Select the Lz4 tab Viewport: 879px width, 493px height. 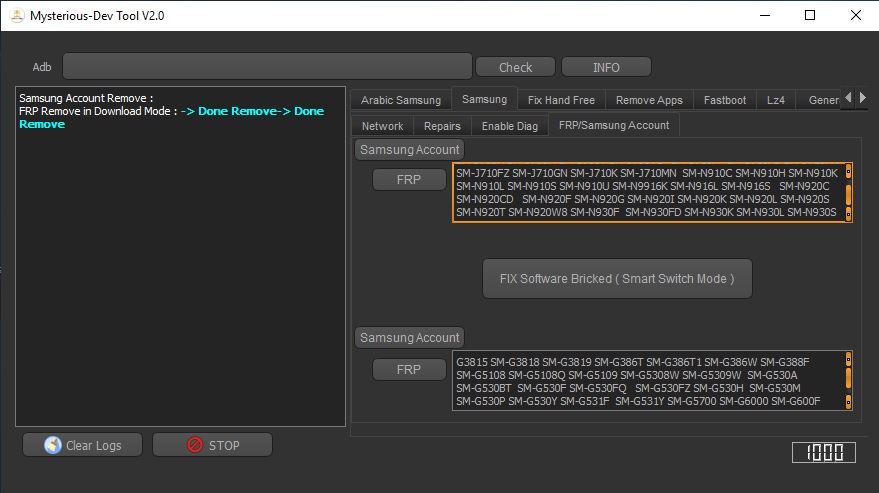point(776,100)
